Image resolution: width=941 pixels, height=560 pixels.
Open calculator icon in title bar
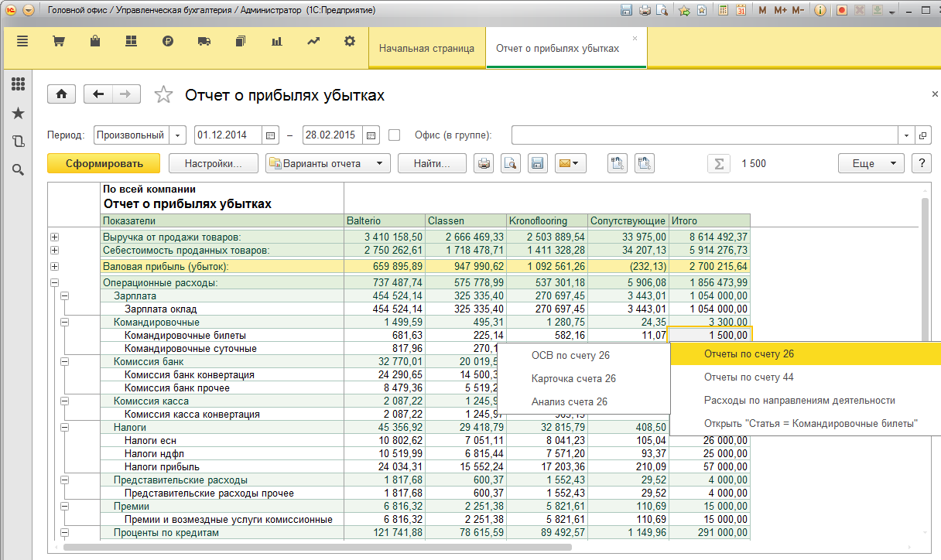point(723,11)
